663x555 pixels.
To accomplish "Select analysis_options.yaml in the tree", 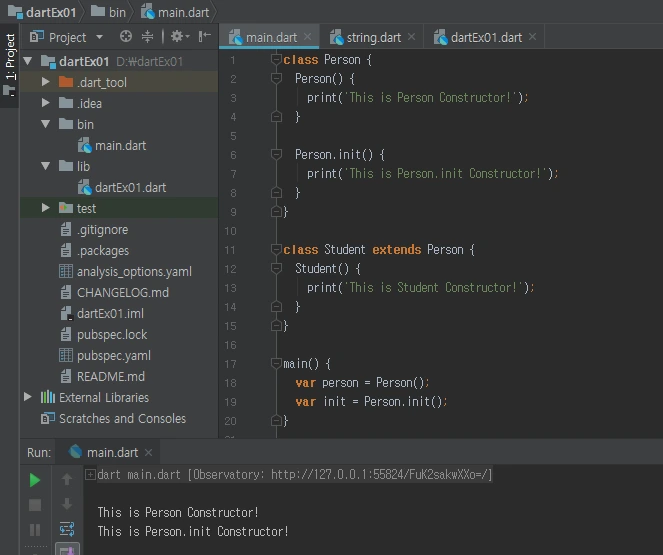I will 126,271.
